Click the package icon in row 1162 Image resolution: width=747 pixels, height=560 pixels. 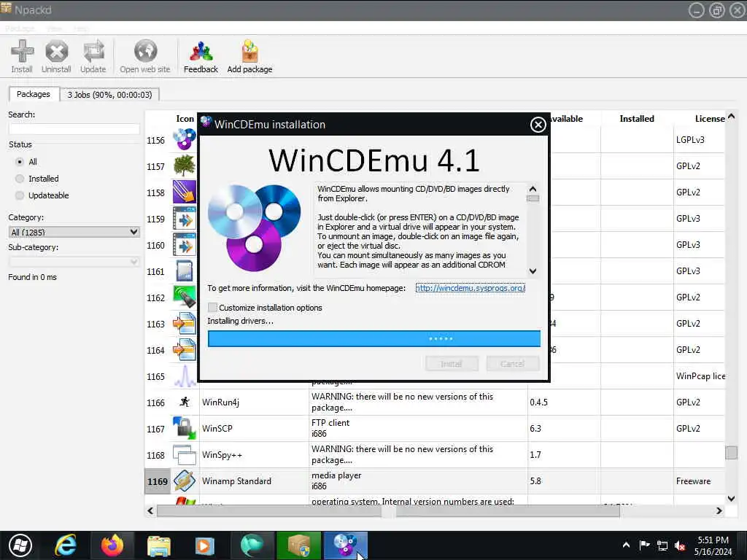[x=185, y=297]
